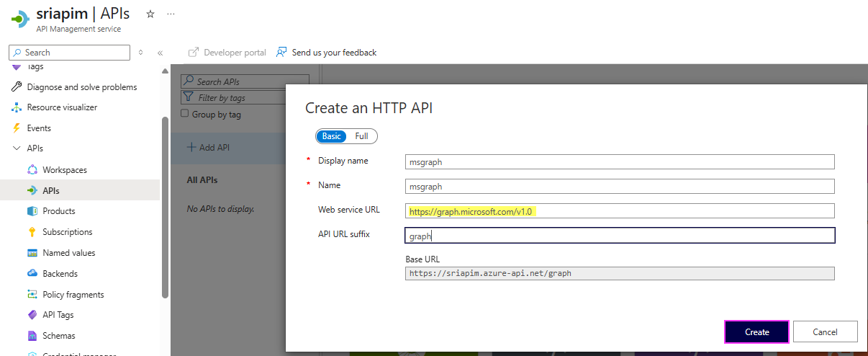Click the Backends cloud icon
Viewport: 868px width, 356px height.
click(32, 274)
